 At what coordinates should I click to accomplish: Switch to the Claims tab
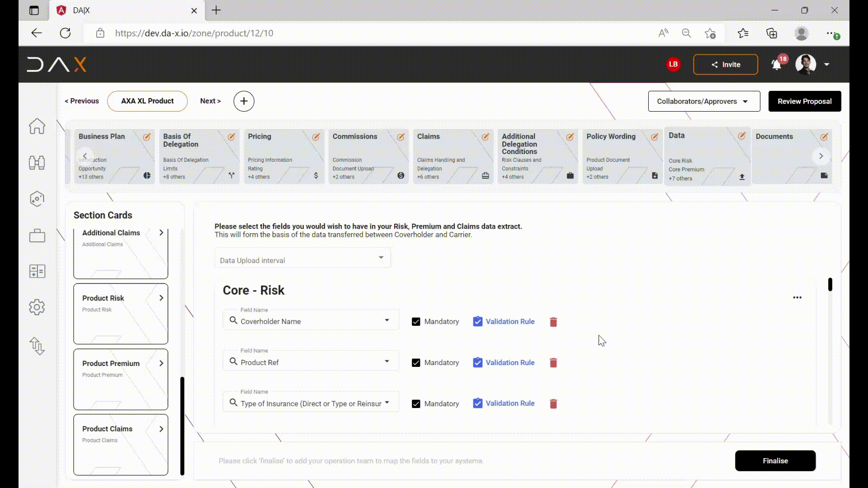pyautogui.click(x=429, y=136)
